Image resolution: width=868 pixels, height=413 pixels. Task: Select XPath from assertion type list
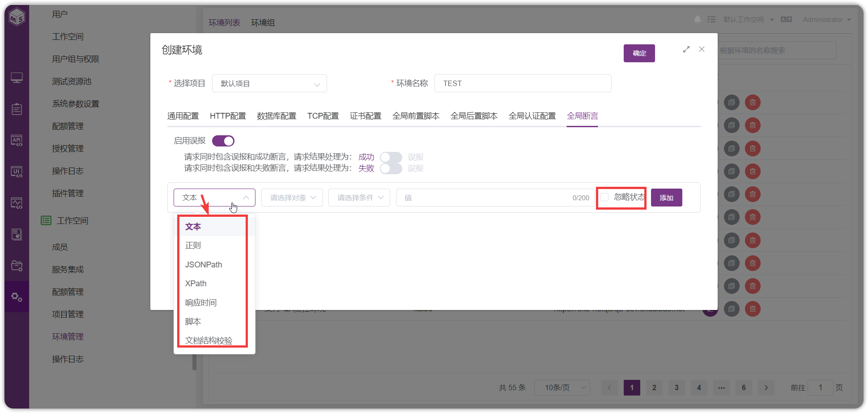[x=214, y=284]
